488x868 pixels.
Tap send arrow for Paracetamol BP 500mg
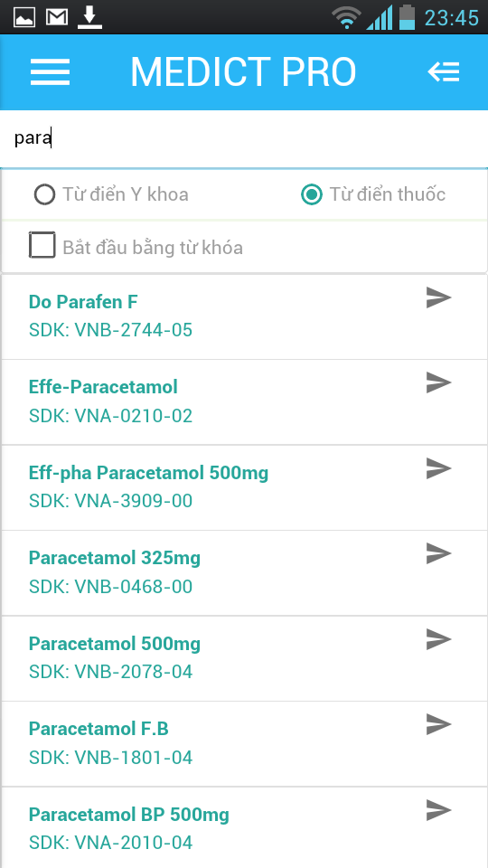439,810
